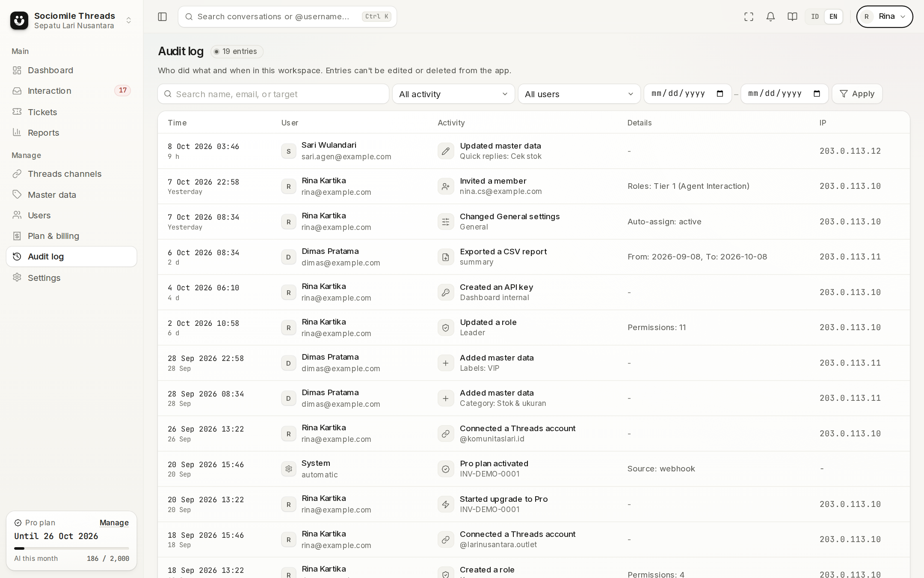
Task: Open the start date calendar picker
Action: (720, 94)
